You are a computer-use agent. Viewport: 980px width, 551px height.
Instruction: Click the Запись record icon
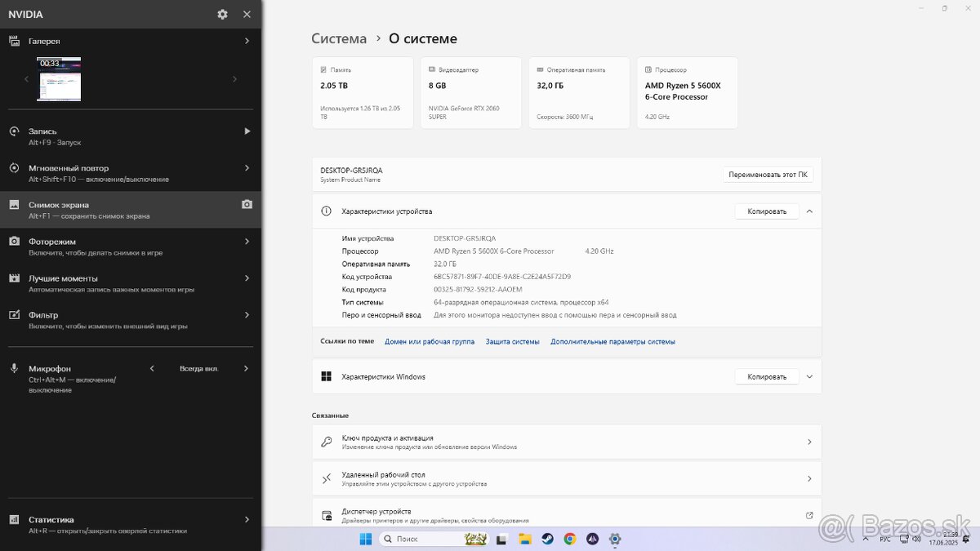14,131
